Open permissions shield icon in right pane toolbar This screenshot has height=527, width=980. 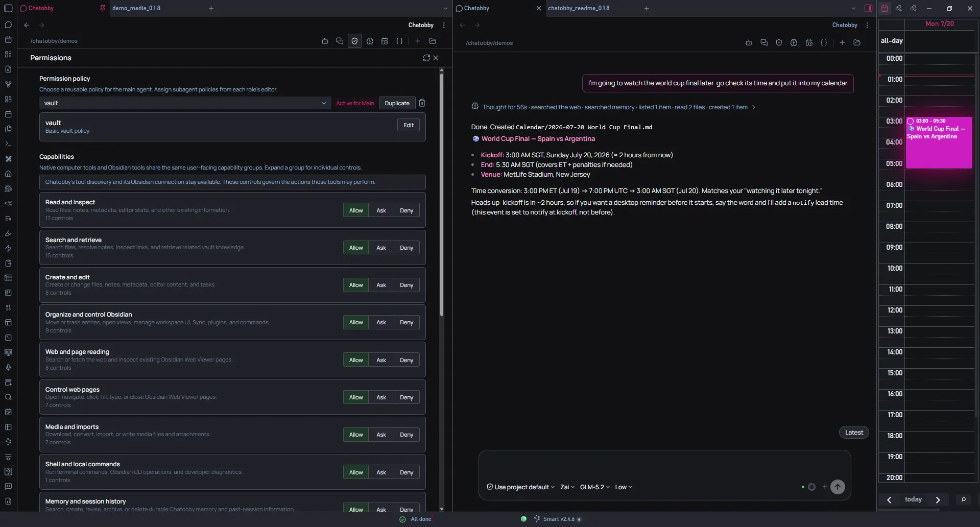tap(779, 43)
